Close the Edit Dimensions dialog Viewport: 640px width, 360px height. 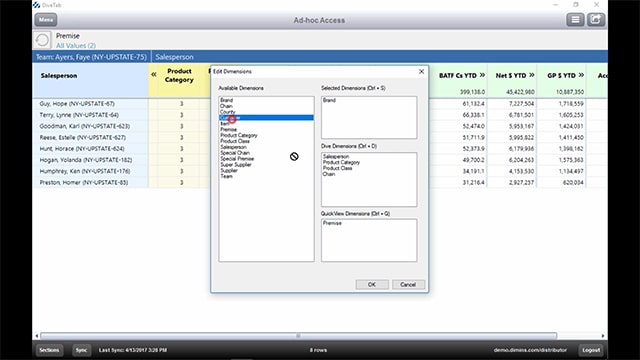(421, 71)
